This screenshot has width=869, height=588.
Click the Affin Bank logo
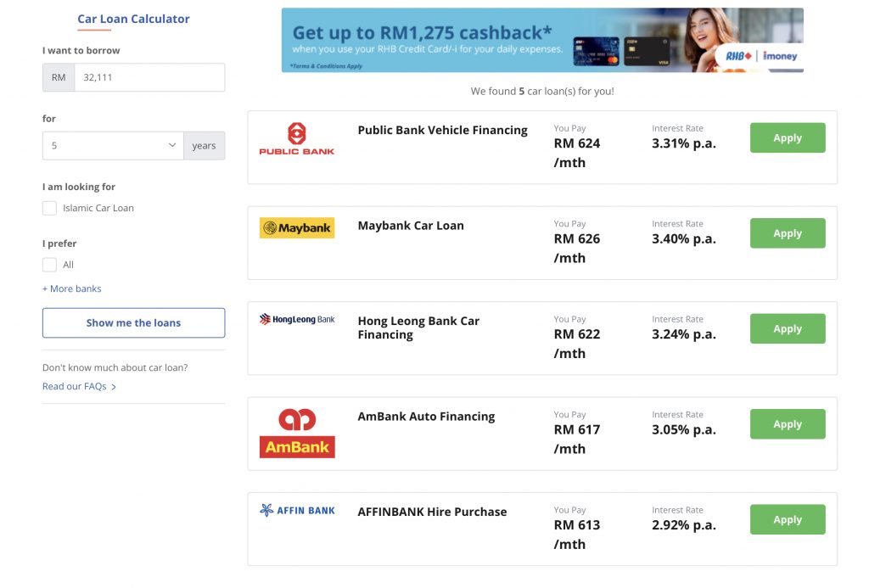[296, 511]
